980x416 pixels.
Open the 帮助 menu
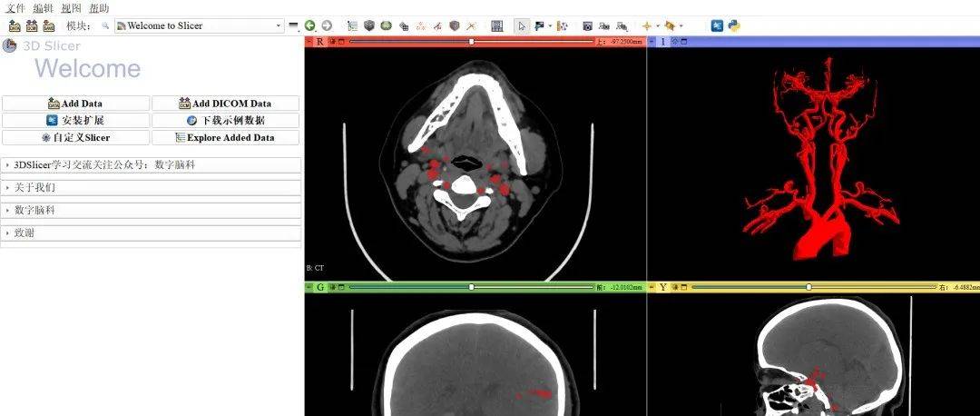click(x=99, y=8)
